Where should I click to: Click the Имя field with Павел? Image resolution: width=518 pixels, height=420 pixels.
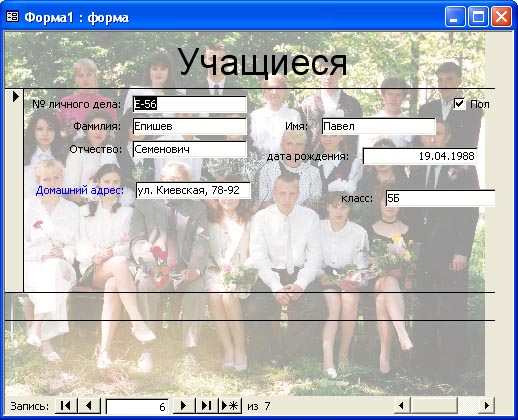[x=379, y=126]
